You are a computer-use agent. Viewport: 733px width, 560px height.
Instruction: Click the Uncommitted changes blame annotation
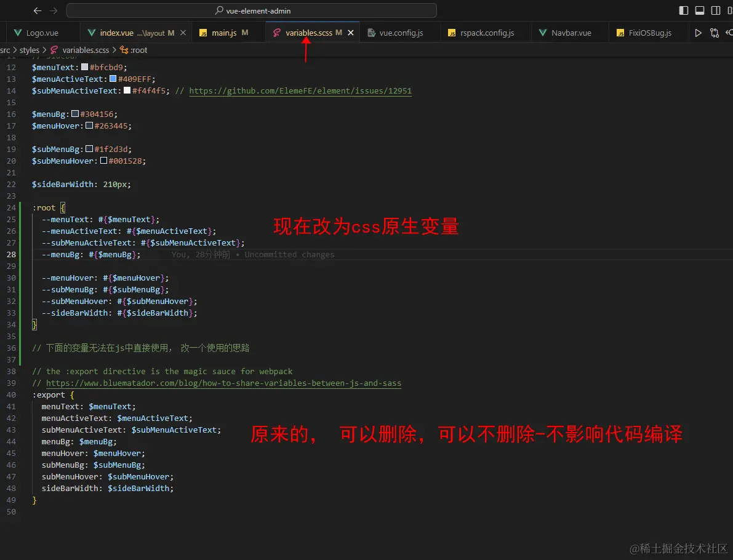252,254
